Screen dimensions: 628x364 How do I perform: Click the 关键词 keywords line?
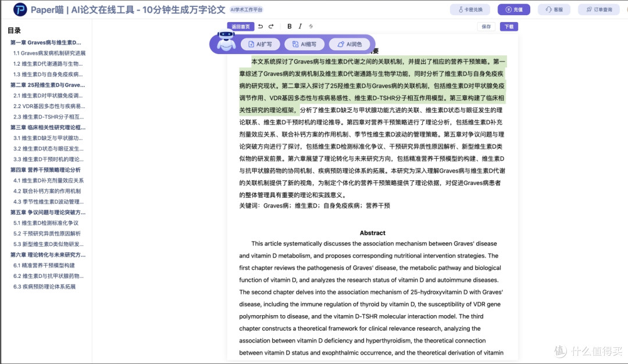coord(315,206)
